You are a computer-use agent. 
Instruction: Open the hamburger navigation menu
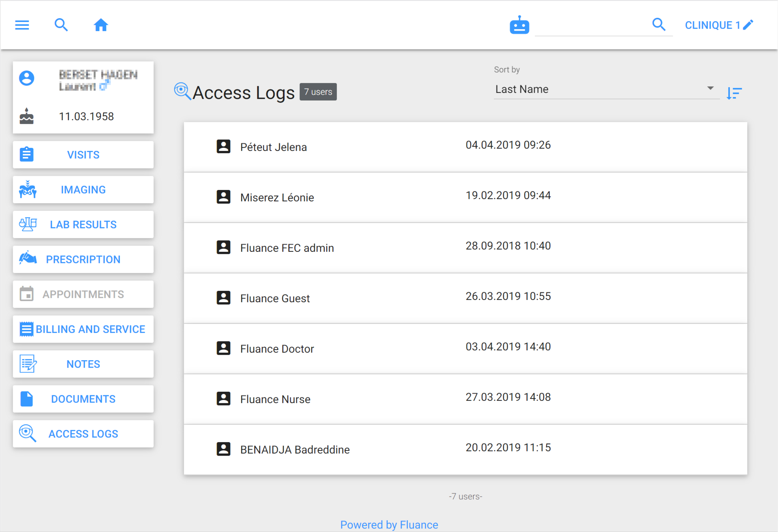[22, 25]
